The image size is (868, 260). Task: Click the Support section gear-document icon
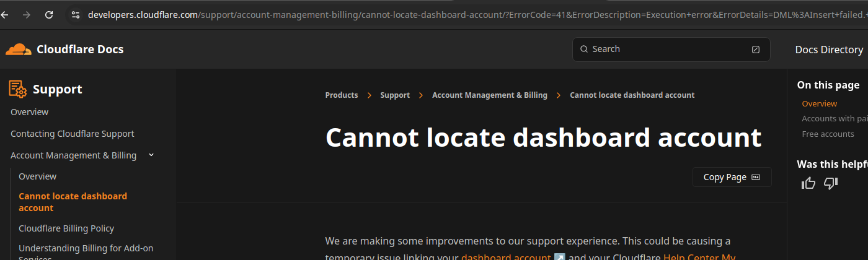pyautogui.click(x=17, y=89)
